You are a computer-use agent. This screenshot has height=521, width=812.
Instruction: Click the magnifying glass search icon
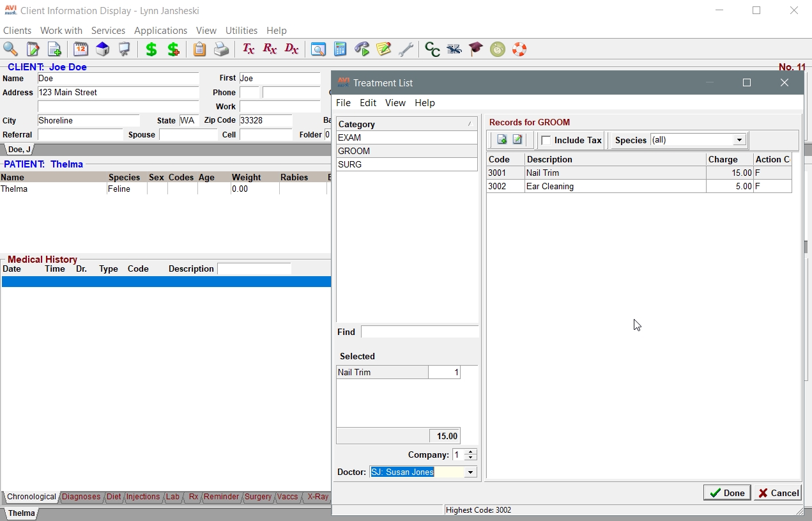click(10, 49)
